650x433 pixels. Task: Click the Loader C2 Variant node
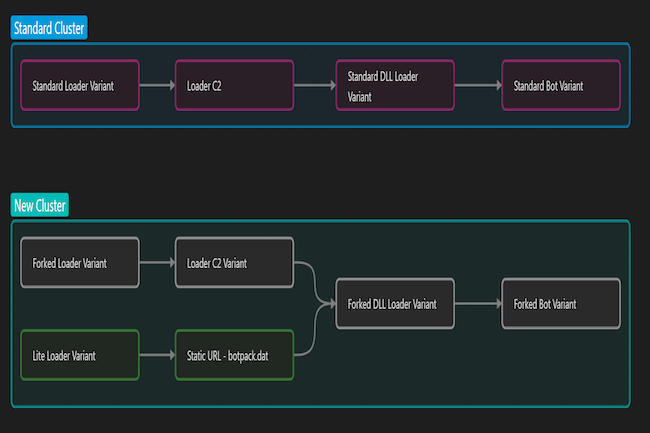pyautogui.click(x=234, y=263)
